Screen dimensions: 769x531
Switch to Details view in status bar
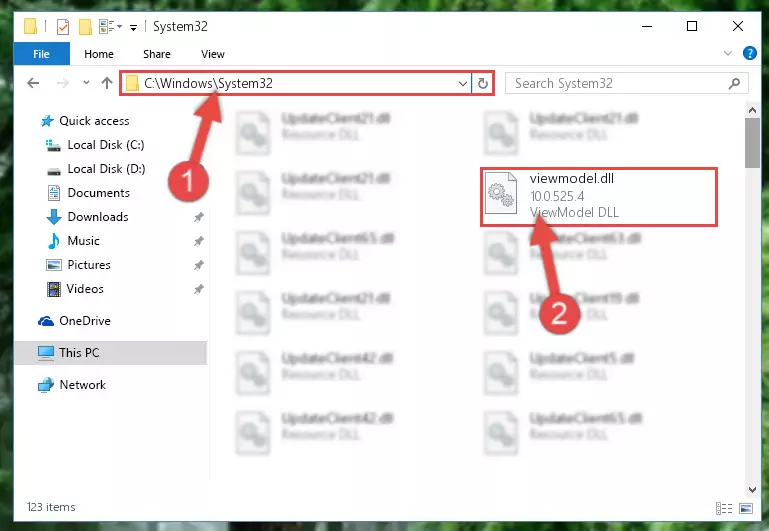click(724, 508)
